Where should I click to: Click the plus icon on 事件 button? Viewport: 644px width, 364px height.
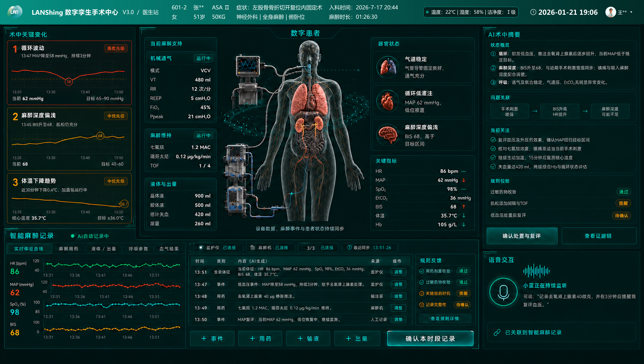pos(204,339)
